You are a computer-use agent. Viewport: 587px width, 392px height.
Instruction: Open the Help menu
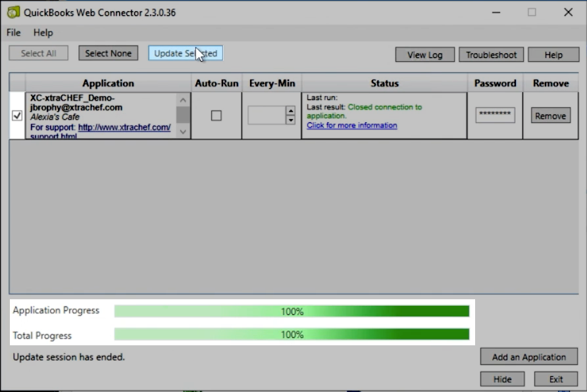coord(43,32)
